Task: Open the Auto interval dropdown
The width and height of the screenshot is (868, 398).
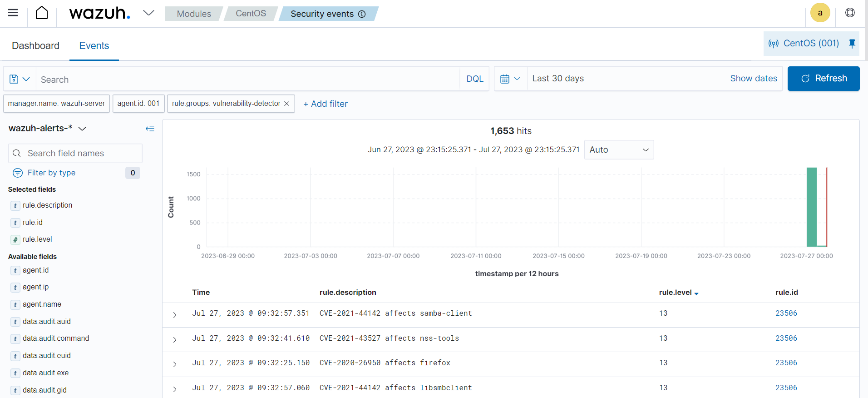Action: pyautogui.click(x=619, y=149)
